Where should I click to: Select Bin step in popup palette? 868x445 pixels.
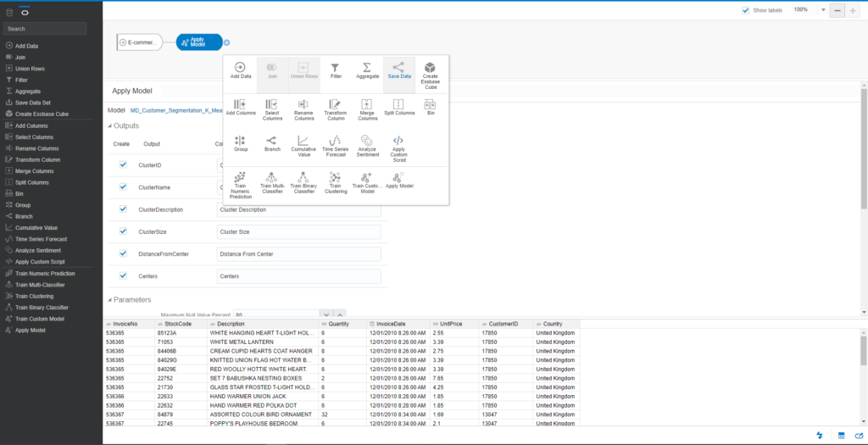click(x=431, y=108)
